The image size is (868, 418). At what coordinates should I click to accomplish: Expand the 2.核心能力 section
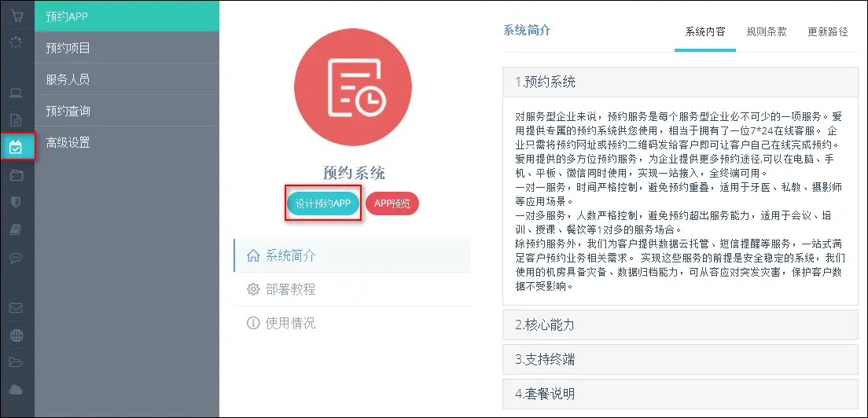[x=680, y=324]
